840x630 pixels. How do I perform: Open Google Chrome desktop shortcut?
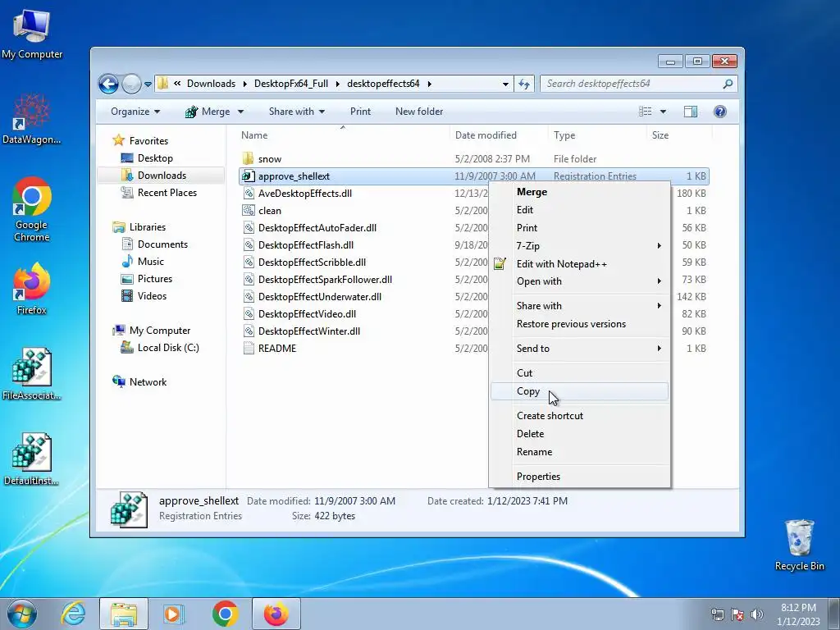pyautogui.click(x=32, y=209)
